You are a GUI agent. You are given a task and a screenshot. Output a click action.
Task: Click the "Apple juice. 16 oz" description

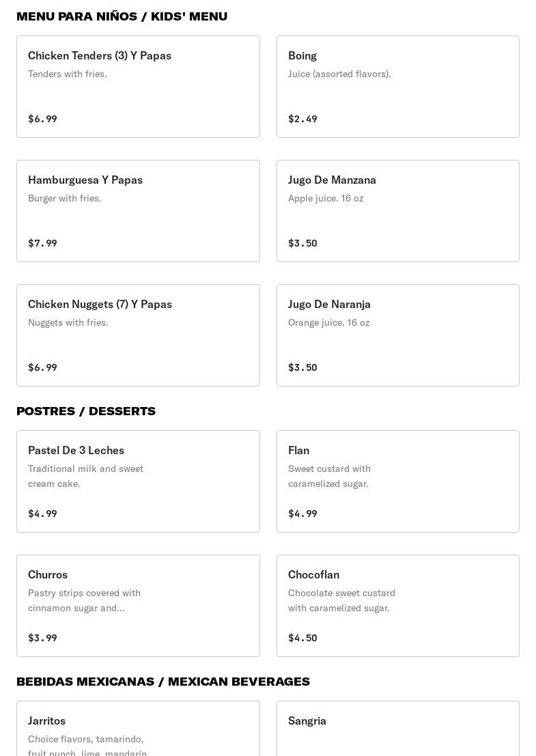[x=326, y=199]
